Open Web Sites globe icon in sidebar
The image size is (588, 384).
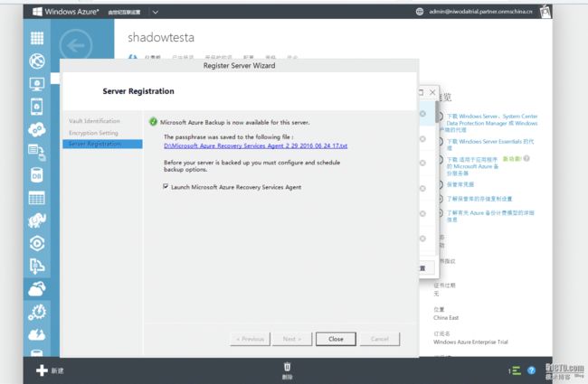(37, 61)
